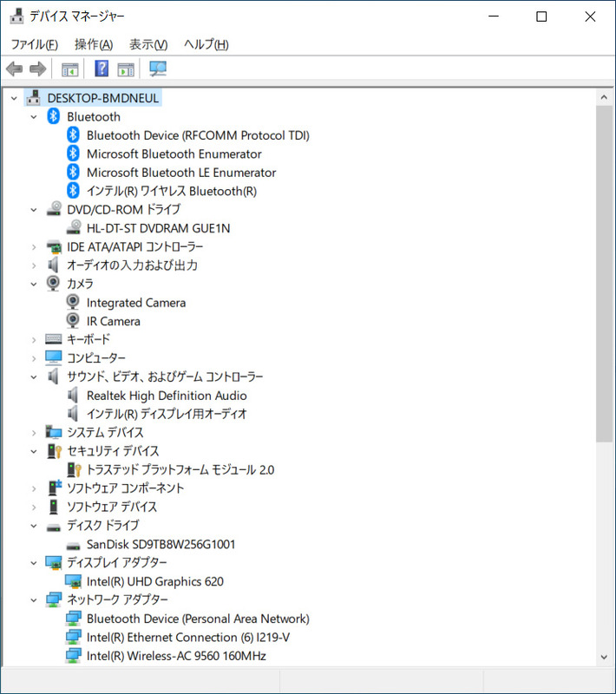
Task: Toggle the console tree pane toolbar icon
Action: point(70,69)
